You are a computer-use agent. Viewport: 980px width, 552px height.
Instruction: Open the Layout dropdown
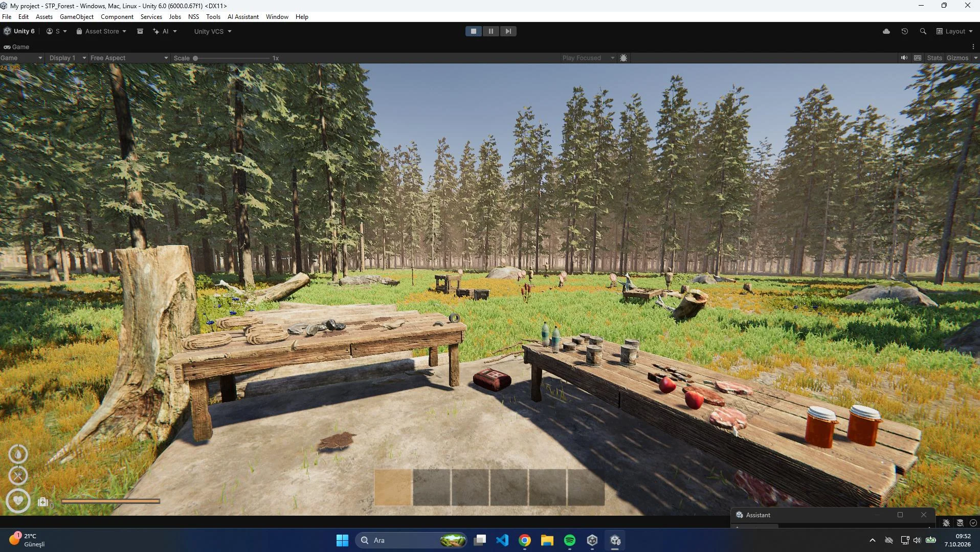tap(954, 31)
